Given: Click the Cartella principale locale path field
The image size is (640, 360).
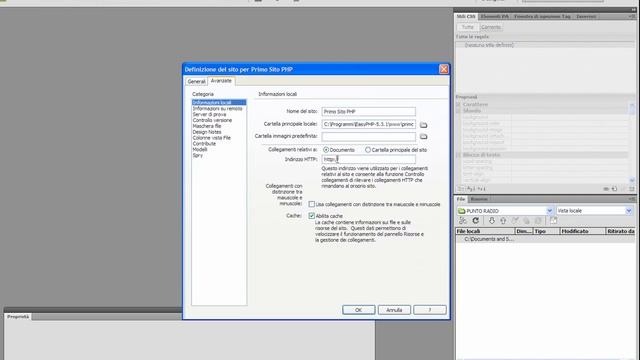Looking at the screenshot, I should (369, 124).
